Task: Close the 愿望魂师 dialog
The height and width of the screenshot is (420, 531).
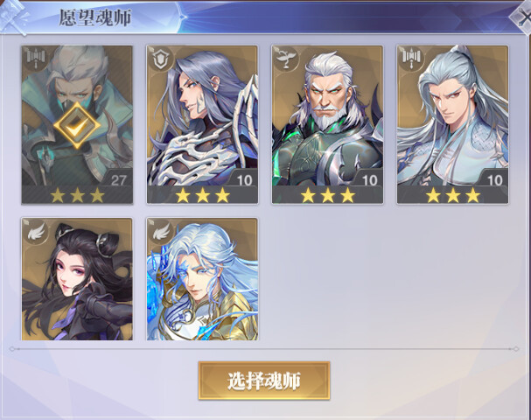Action: 523,17
